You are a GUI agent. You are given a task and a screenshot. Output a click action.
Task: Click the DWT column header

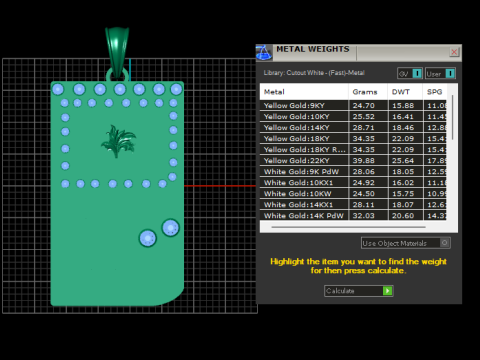coord(405,92)
